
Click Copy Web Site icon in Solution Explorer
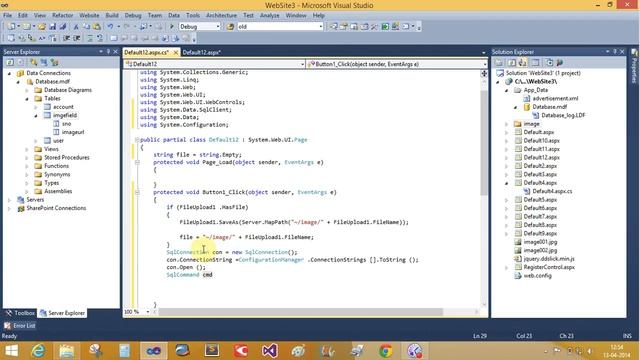tap(549, 62)
